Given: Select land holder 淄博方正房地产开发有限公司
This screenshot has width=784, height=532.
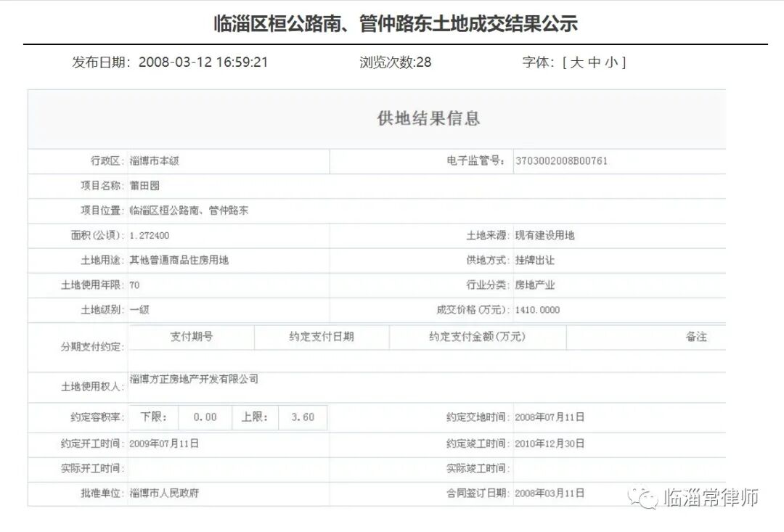Looking at the screenshot, I should [x=194, y=379].
